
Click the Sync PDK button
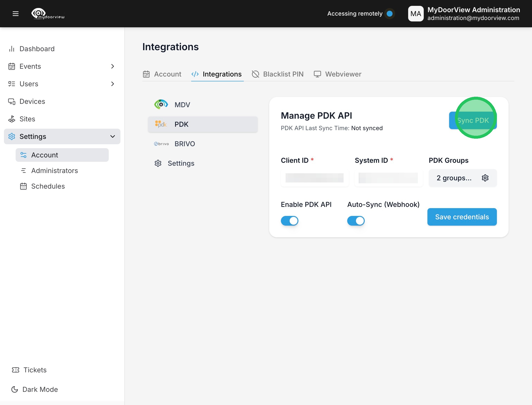(473, 120)
